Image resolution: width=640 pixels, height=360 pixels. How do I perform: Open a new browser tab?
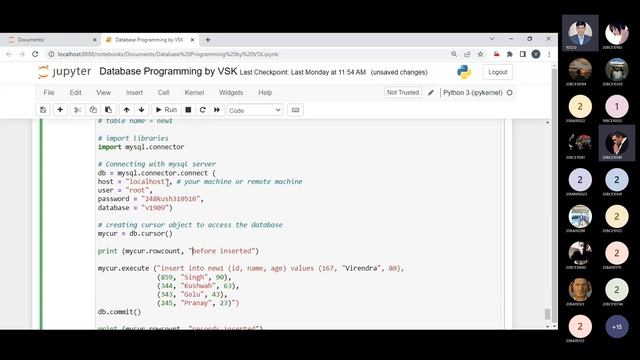(x=208, y=40)
